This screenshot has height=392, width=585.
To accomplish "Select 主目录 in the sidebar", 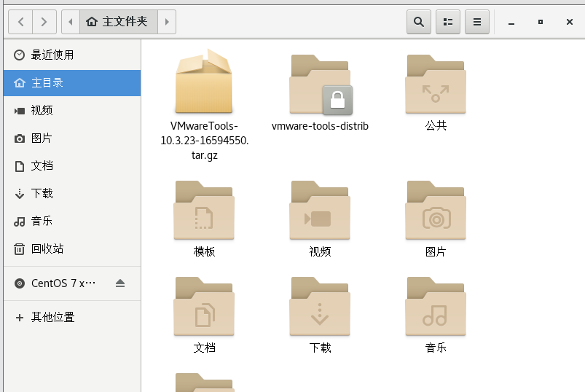I will (x=72, y=83).
